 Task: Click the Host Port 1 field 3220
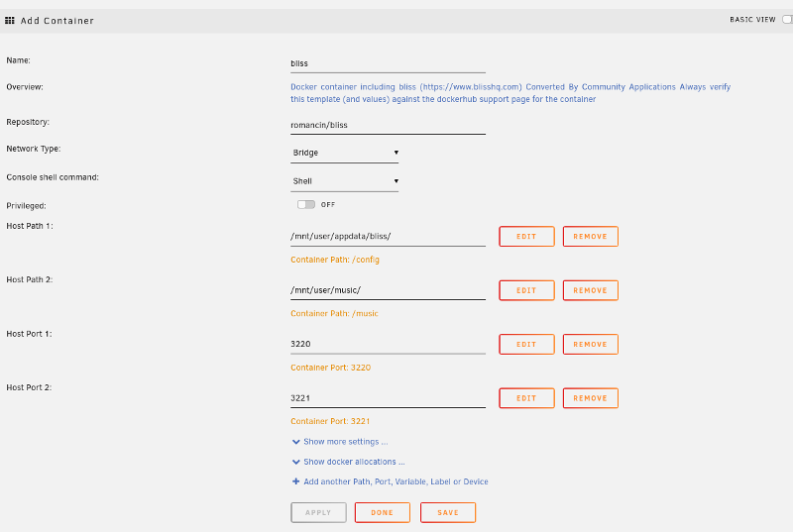tap(388, 344)
